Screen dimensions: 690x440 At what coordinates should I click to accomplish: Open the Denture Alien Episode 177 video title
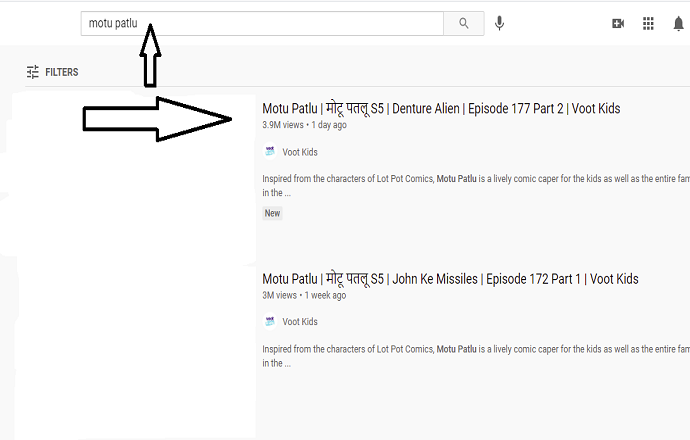pyautogui.click(x=441, y=109)
